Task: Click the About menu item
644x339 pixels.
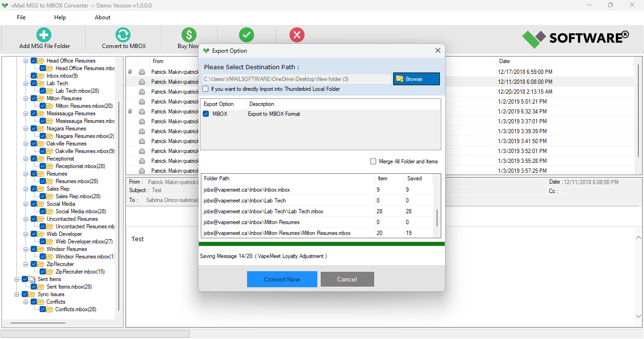Action: click(102, 17)
